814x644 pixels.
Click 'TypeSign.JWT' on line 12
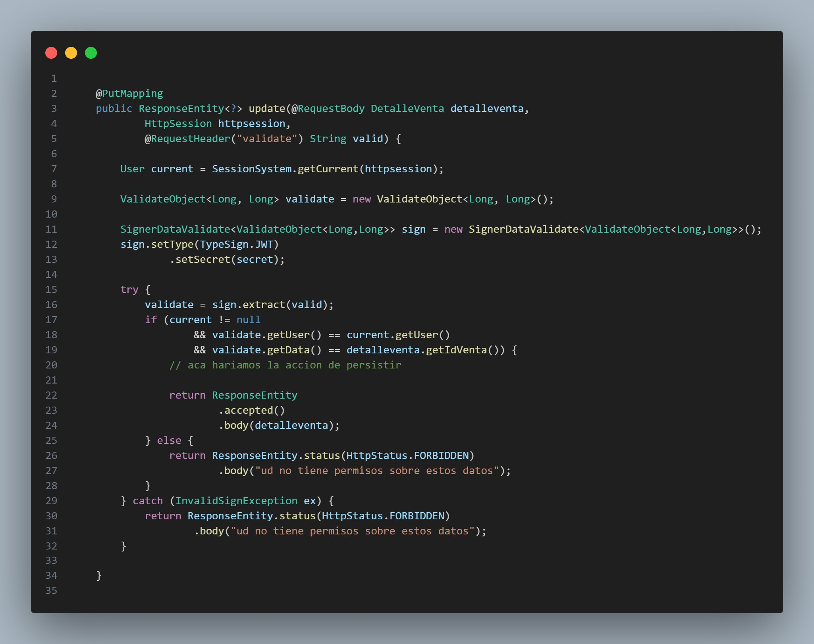pos(236,245)
